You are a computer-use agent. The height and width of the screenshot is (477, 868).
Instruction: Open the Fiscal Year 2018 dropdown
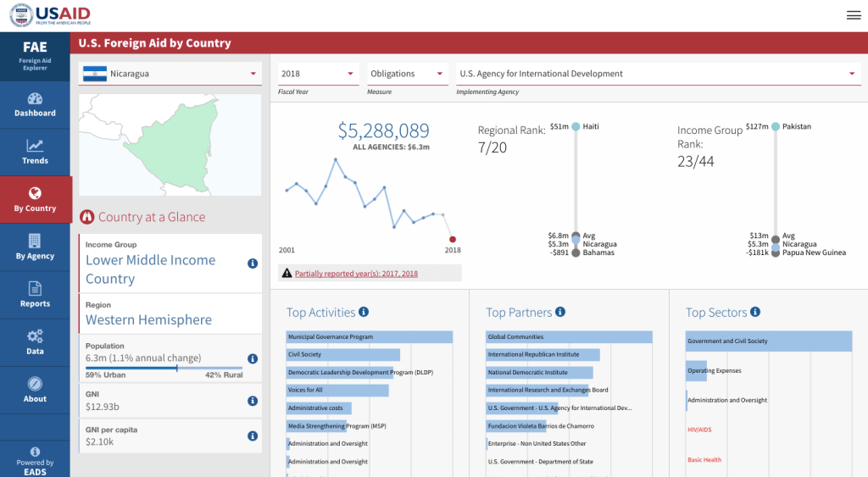318,74
